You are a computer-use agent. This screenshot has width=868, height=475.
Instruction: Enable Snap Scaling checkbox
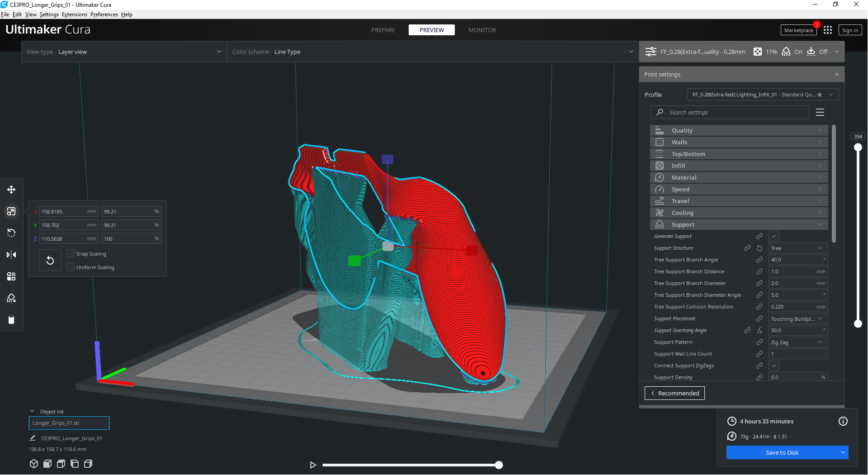tap(71, 253)
